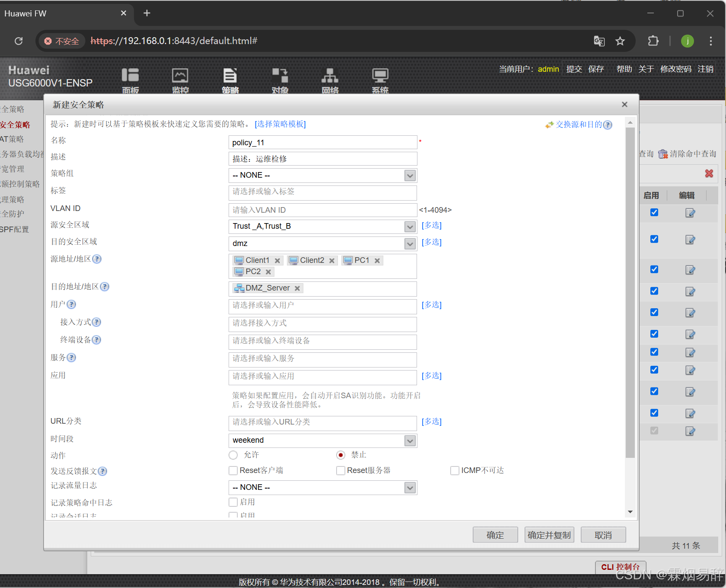Toggle second 启用 checkbox in background table
Image resolution: width=726 pixels, height=588 pixels.
point(654,239)
